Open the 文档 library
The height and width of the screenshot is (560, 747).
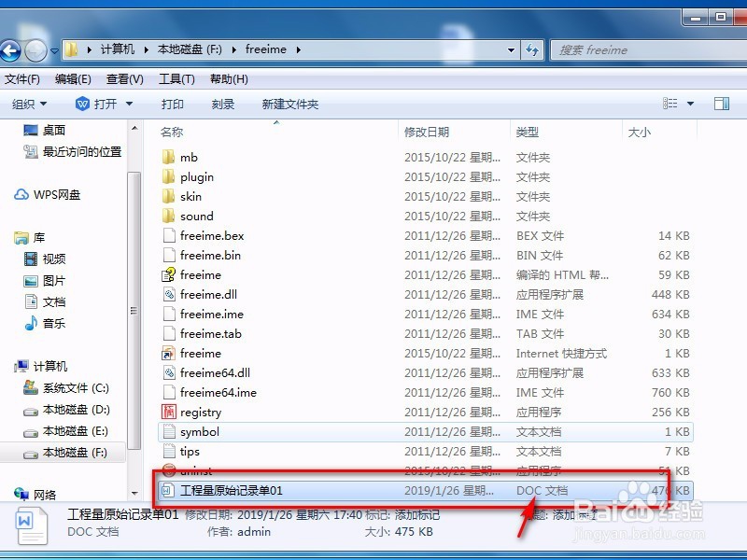point(44,301)
